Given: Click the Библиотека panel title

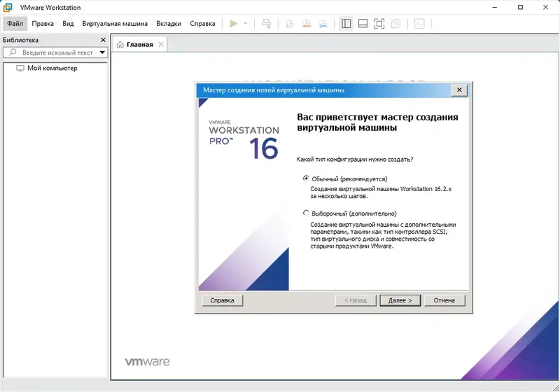Looking at the screenshot, I should click(x=20, y=40).
